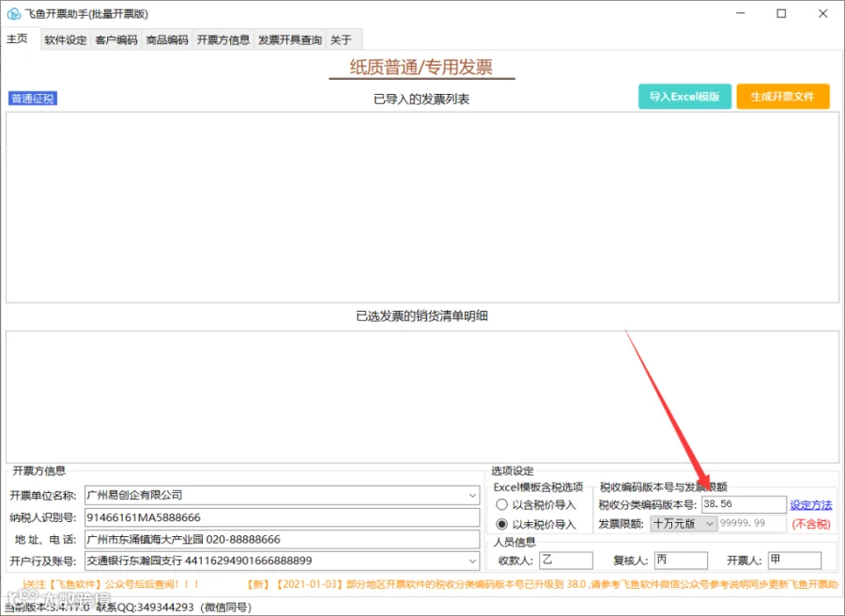Switch to the 软件设定 tab

[x=66, y=39]
